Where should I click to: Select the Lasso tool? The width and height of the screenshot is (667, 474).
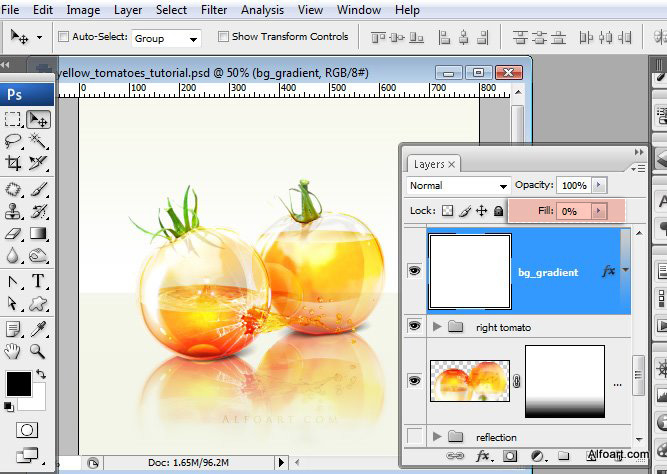pyautogui.click(x=13, y=140)
